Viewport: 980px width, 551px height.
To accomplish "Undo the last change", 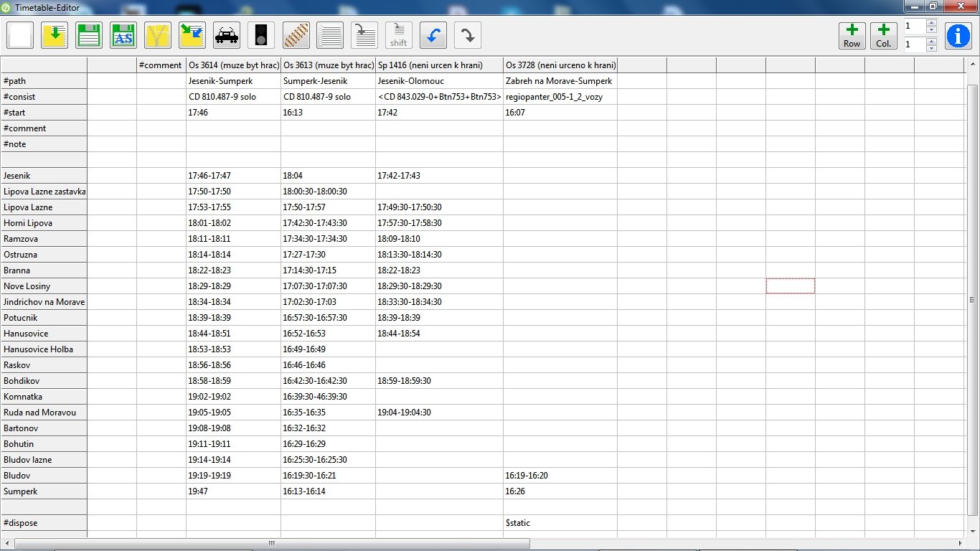I will (x=432, y=34).
